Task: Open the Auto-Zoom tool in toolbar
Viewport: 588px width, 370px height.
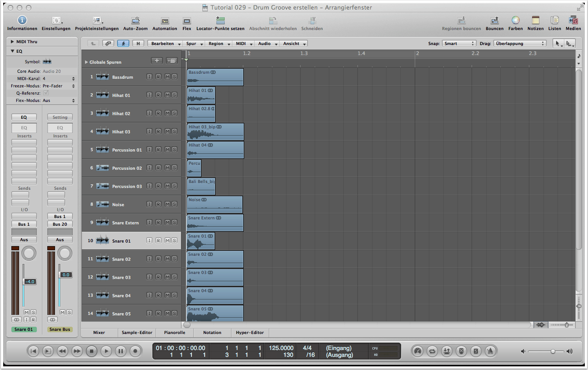Action: click(x=136, y=21)
